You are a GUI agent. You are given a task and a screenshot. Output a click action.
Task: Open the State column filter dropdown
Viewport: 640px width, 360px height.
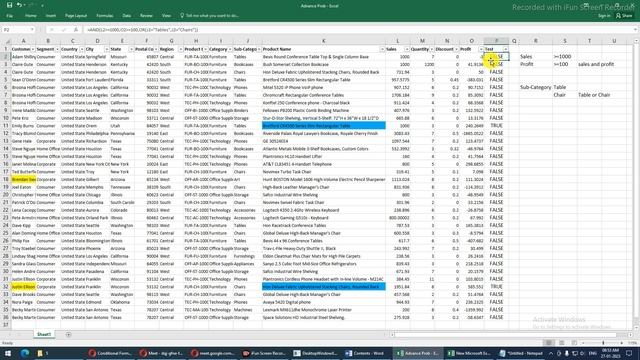tap(131, 49)
